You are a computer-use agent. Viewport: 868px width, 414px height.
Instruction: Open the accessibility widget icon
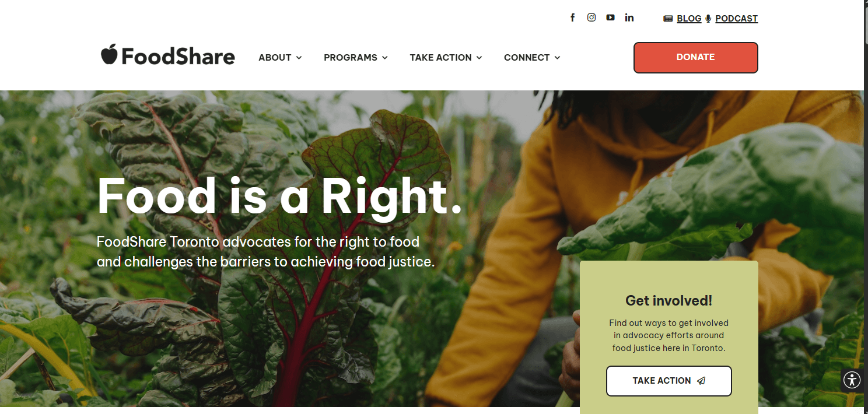coord(852,380)
